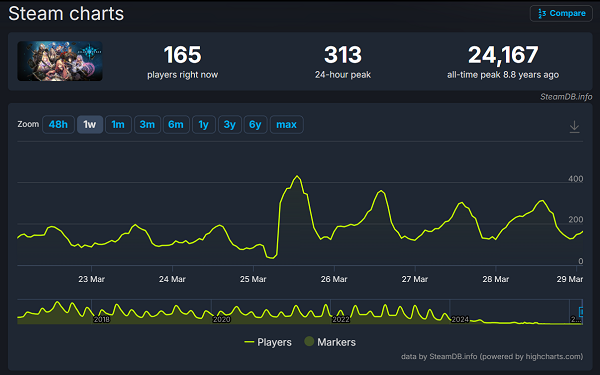Set chart zoom to 1y
600x375 pixels.
click(204, 124)
